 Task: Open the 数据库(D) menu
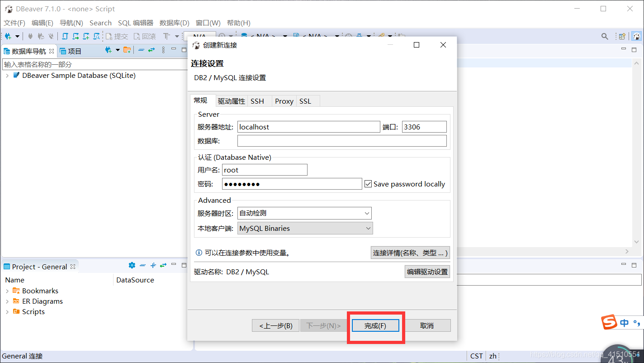tap(174, 23)
